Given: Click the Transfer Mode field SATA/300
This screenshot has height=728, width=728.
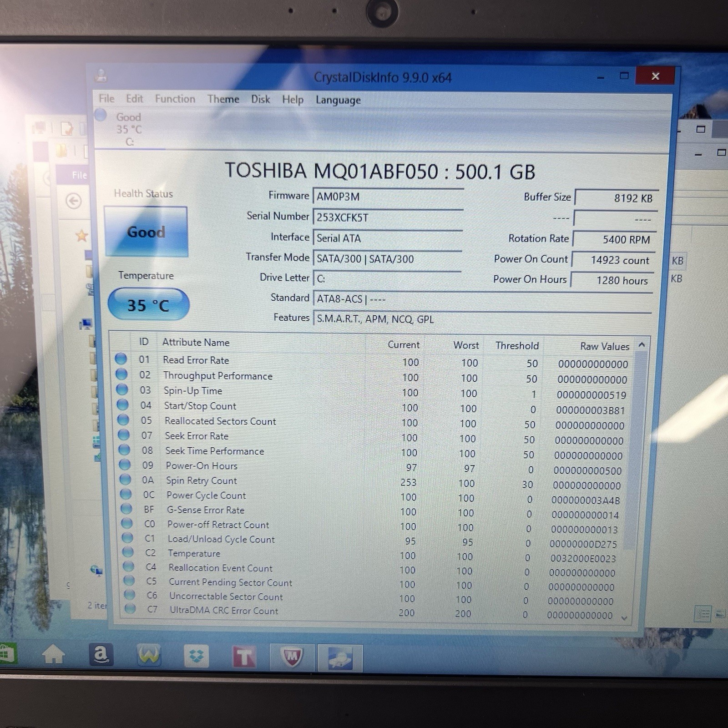Looking at the screenshot, I should (x=387, y=259).
